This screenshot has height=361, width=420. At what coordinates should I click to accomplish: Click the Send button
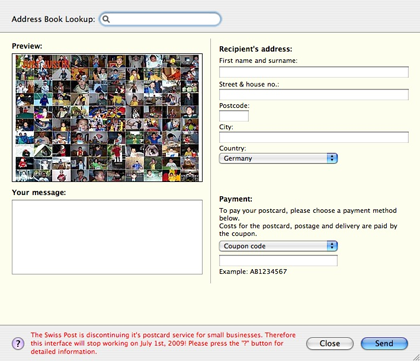pos(384,343)
